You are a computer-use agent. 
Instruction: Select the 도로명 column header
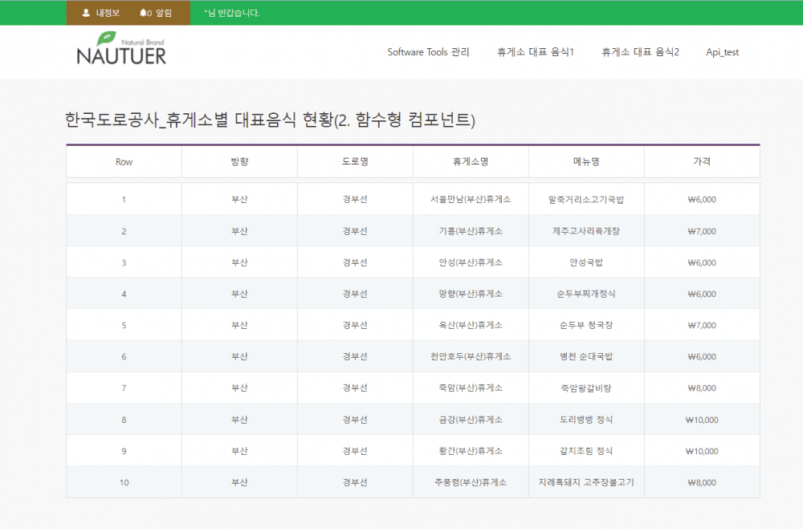(x=355, y=161)
